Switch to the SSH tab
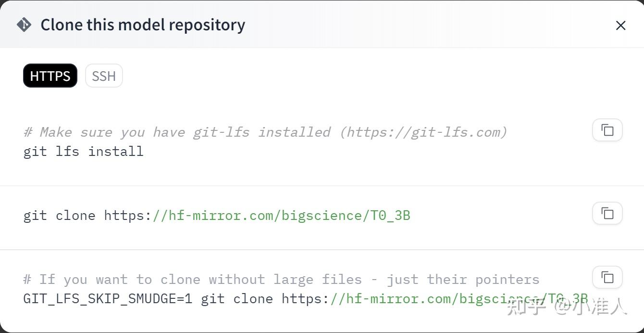Screen dimensions: 644x333 [x=104, y=76]
